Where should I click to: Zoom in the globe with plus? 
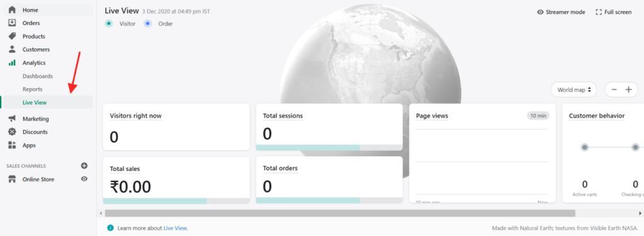coord(628,89)
